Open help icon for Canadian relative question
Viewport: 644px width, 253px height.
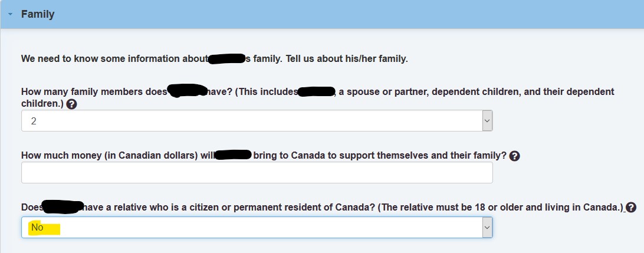tap(632, 208)
